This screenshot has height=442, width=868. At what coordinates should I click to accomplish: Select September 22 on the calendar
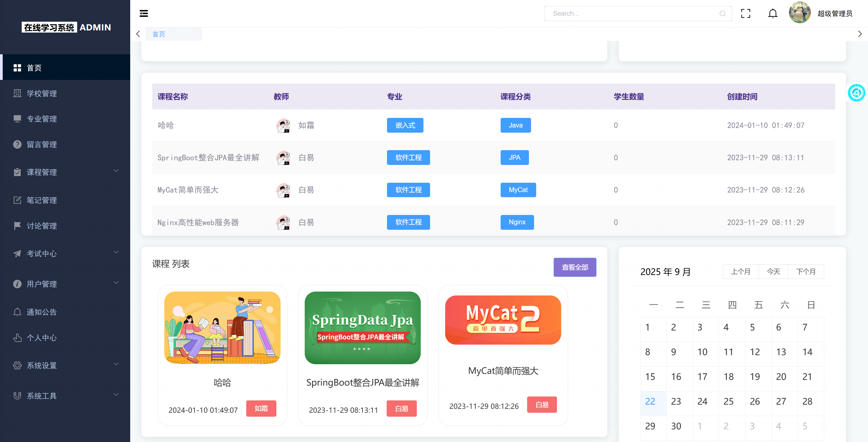coord(650,402)
